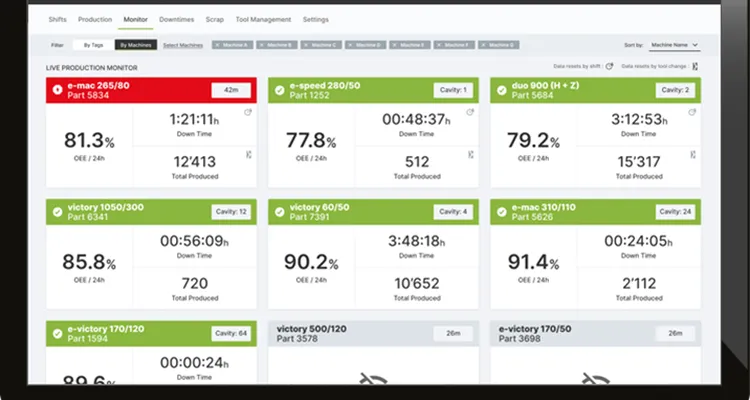Click the 1:21:11h down time value

tap(194, 119)
